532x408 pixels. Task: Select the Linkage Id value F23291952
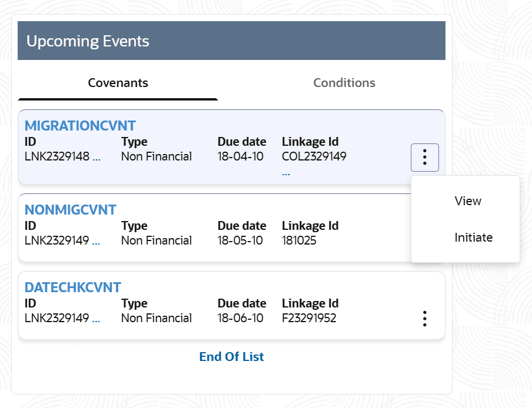coord(309,319)
